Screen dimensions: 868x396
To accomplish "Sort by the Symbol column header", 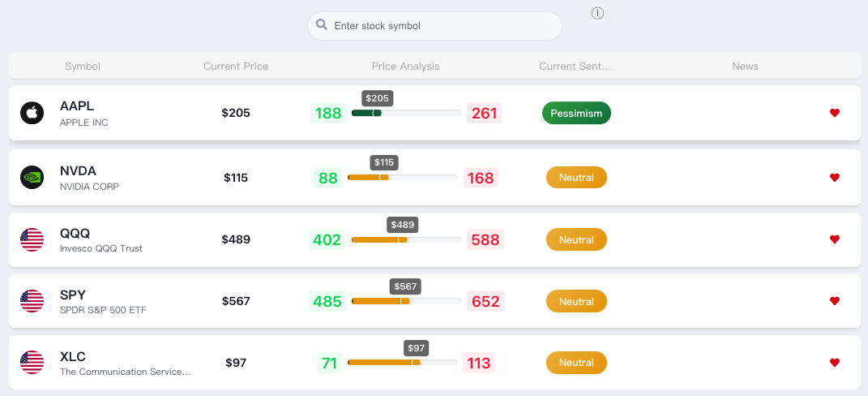I will [83, 66].
